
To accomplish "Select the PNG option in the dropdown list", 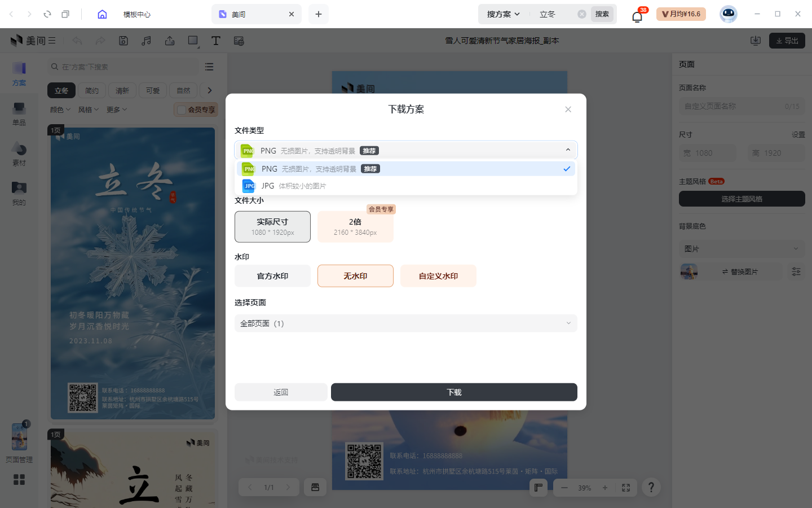I will click(x=405, y=169).
